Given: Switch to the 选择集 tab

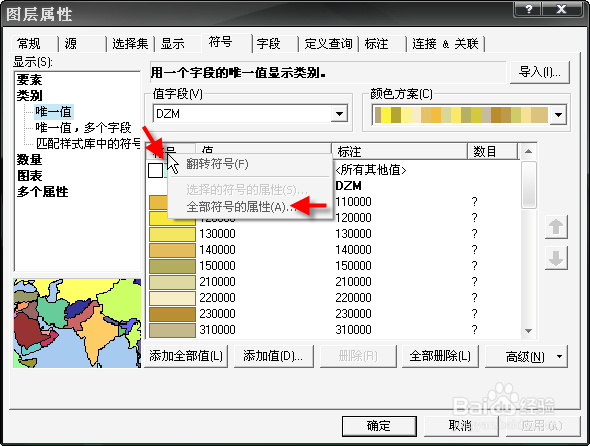Looking at the screenshot, I should [130, 44].
